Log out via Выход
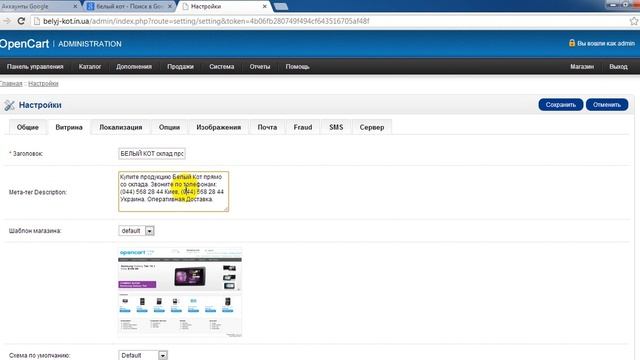This screenshot has width=640, height=360. [618, 67]
